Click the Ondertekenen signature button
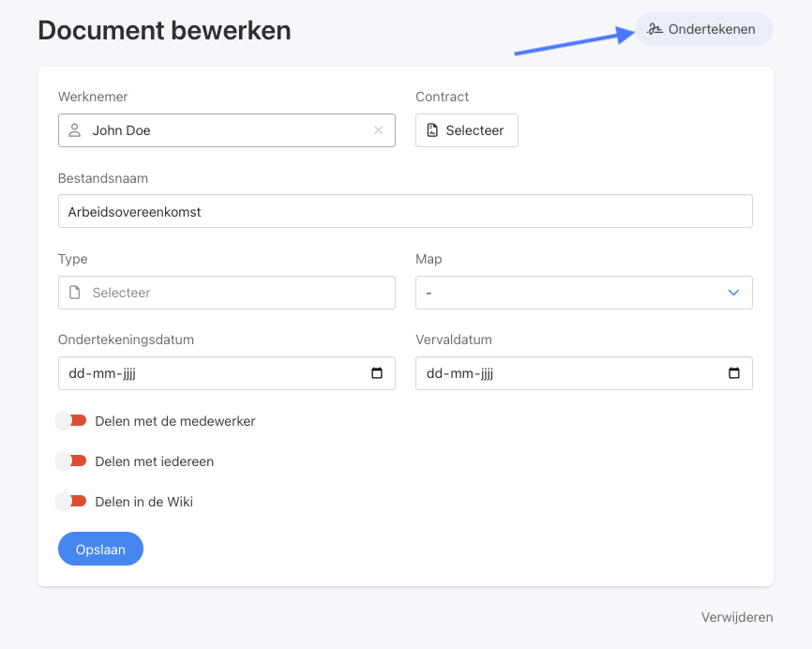 click(x=704, y=29)
